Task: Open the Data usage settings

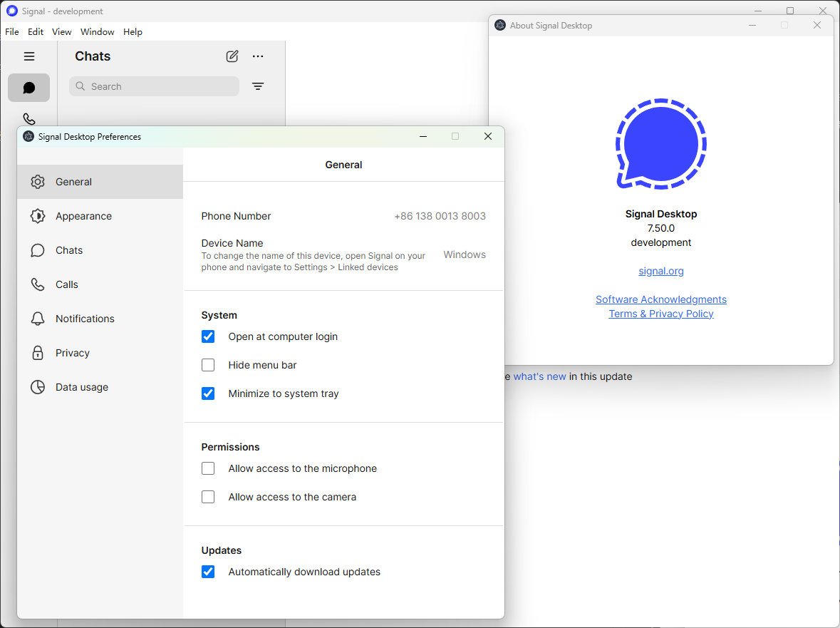Action: (x=81, y=387)
